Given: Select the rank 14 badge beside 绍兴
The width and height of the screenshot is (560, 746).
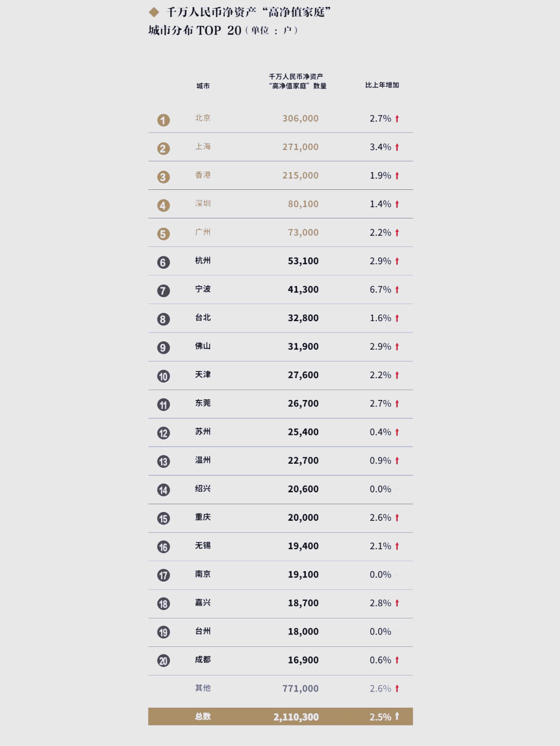Looking at the screenshot, I should (163, 490).
